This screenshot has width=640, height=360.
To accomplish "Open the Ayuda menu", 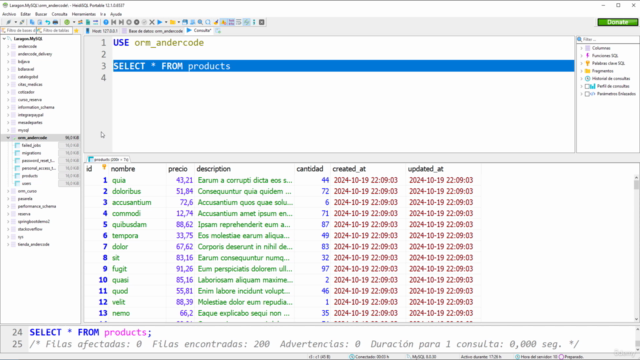I will click(116, 14).
